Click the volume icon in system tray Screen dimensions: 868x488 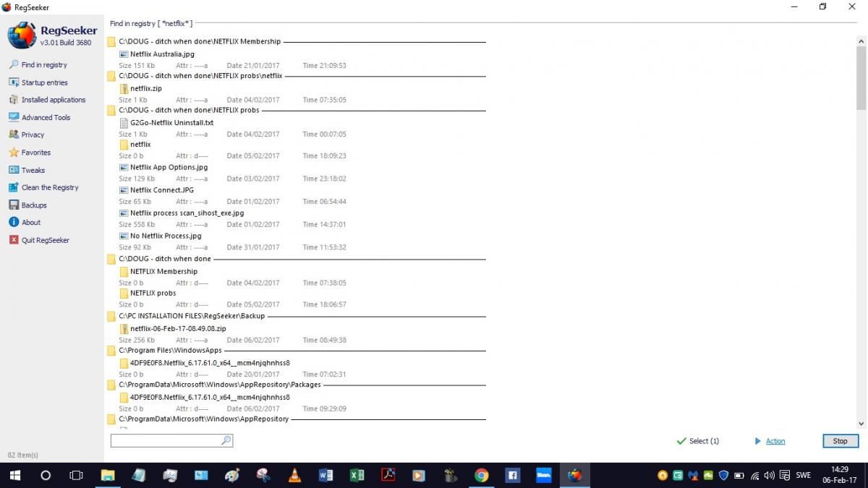[x=769, y=476]
